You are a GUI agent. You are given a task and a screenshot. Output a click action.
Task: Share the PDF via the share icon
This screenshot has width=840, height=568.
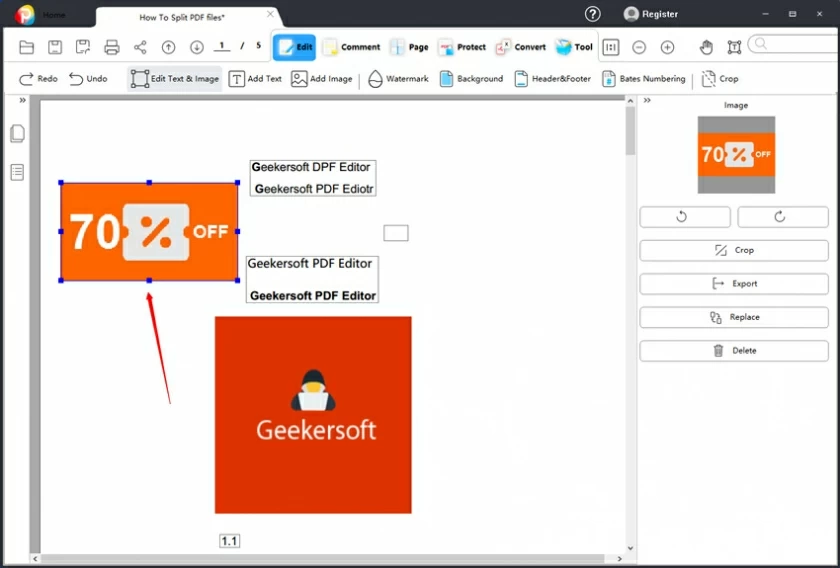tap(140, 47)
